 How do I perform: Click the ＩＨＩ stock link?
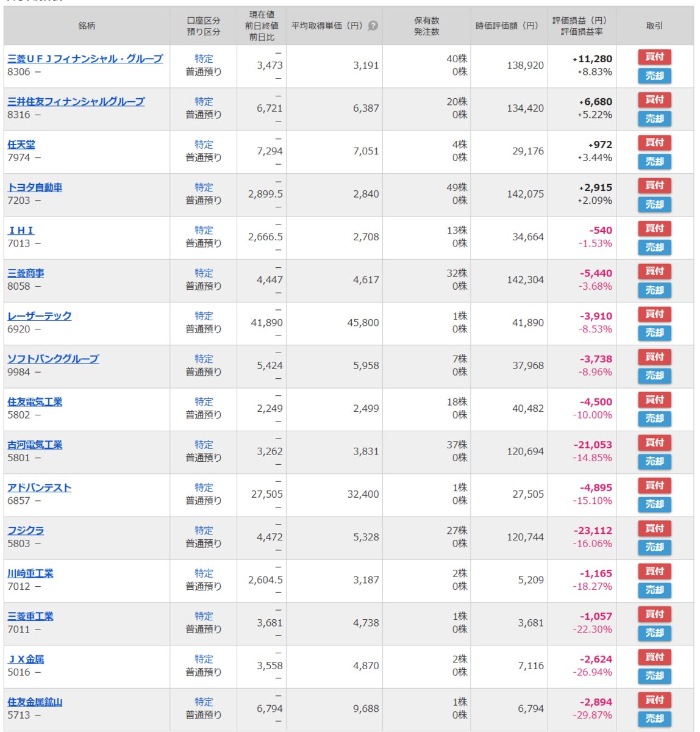click(21, 230)
